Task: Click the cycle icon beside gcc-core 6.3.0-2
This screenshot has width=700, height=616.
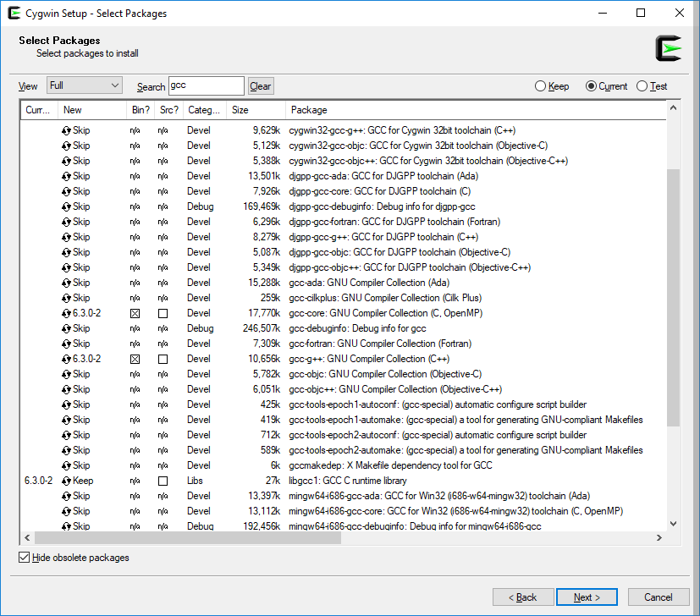Action: point(66,313)
